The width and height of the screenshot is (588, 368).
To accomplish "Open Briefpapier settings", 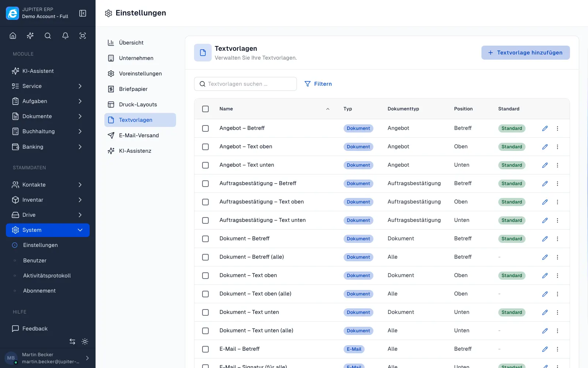I will tap(140, 89).
